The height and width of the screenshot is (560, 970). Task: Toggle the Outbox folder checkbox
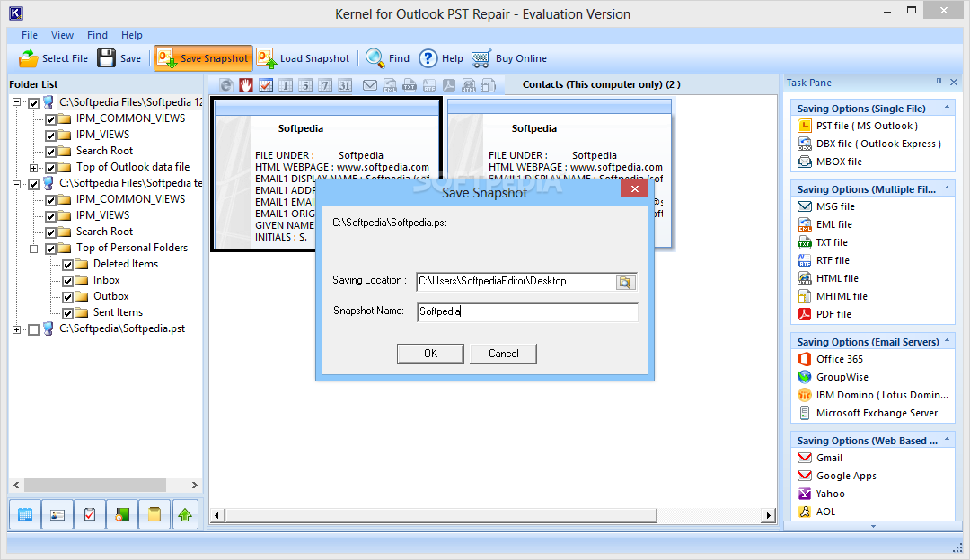[68, 297]
